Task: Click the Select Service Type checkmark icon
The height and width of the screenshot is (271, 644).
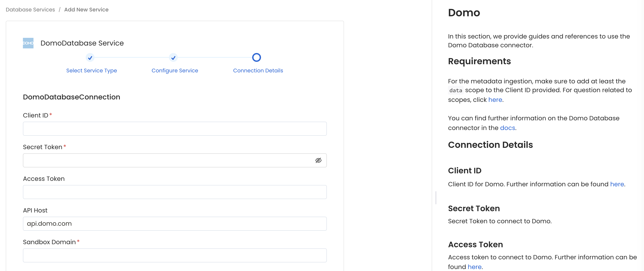Action: click(x=90, y=57)
